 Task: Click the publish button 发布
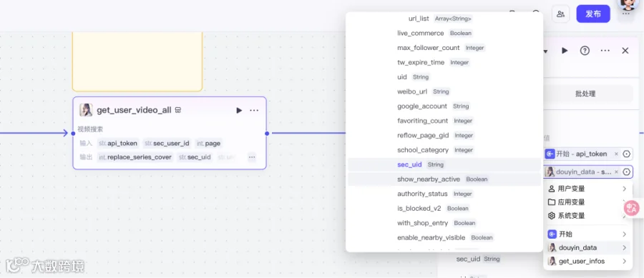[x=593, y=14]
